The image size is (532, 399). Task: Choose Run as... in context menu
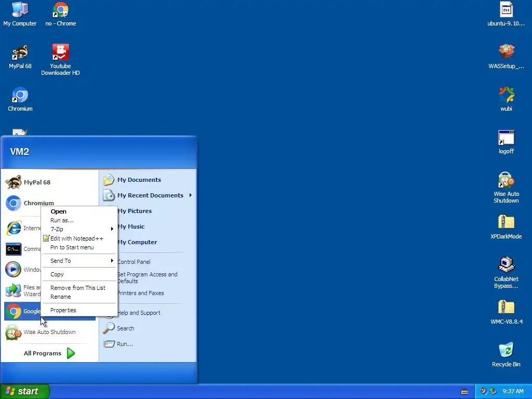point(79,220)
